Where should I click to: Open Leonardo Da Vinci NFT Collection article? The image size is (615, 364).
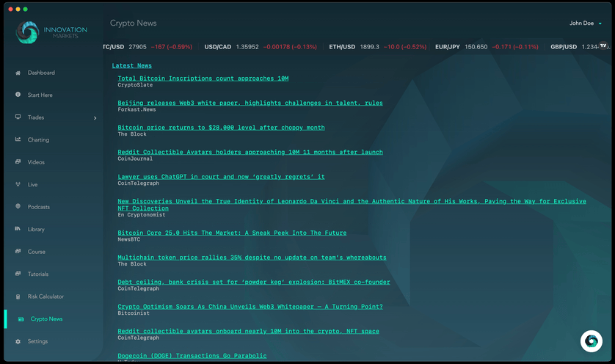tap(352, 205)
